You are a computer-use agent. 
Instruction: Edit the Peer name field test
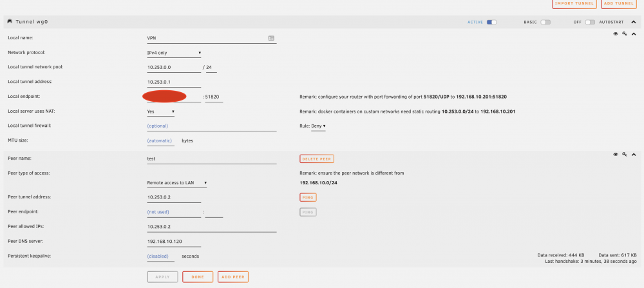coord(212,158)
